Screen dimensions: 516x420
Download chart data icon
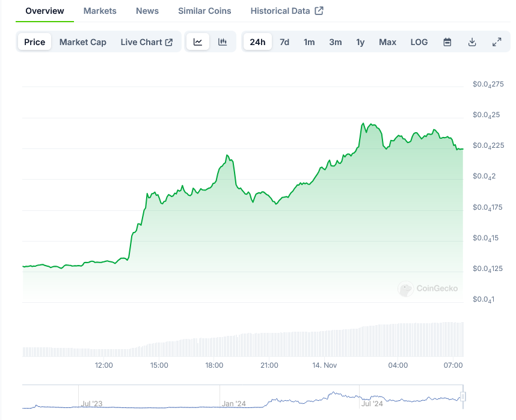coord(472,42)
